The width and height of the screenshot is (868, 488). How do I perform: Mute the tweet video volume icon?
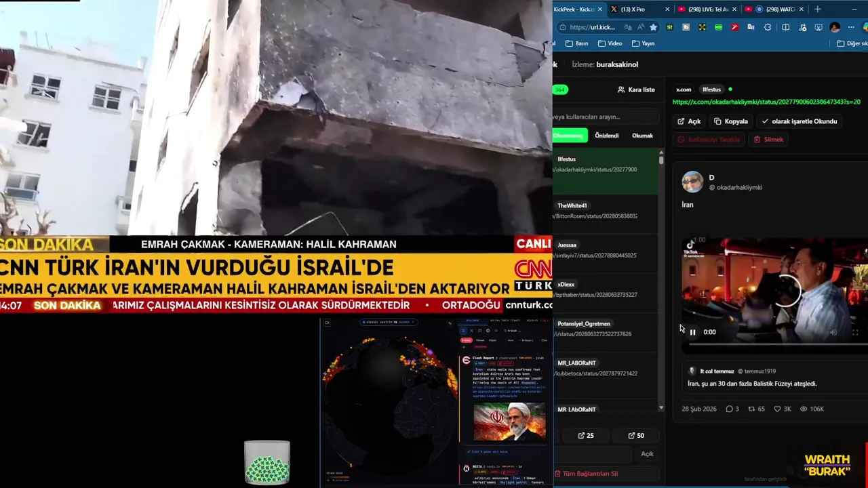pos(833,332)
